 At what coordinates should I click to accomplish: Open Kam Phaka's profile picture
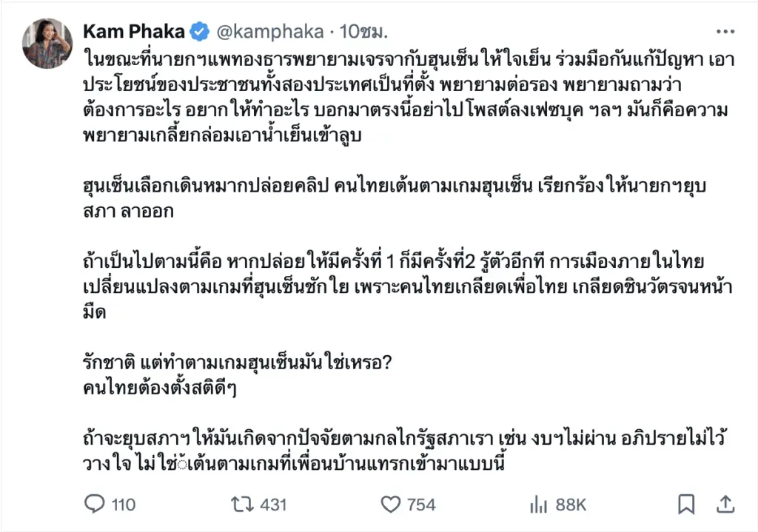(x=47, y=43)
